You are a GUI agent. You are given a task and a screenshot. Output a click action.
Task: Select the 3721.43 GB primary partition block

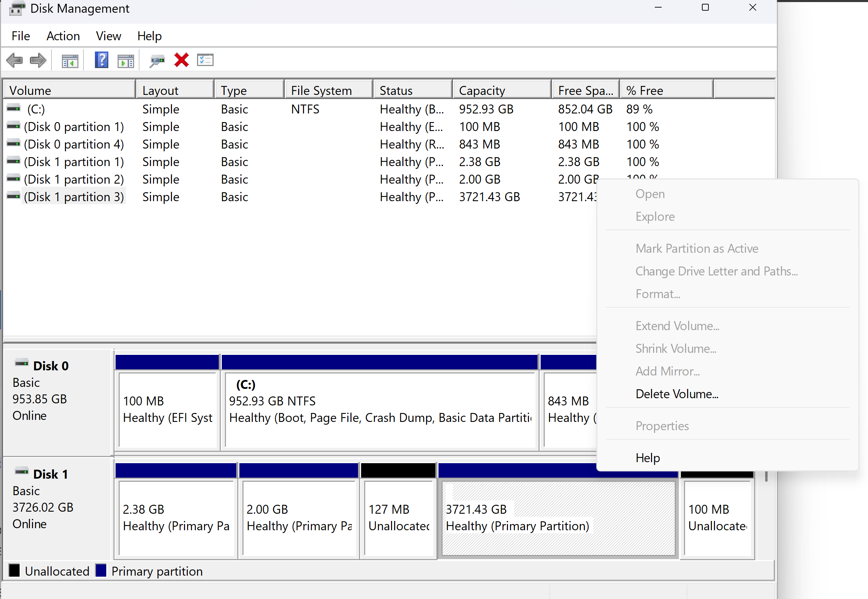click(555, 518)
